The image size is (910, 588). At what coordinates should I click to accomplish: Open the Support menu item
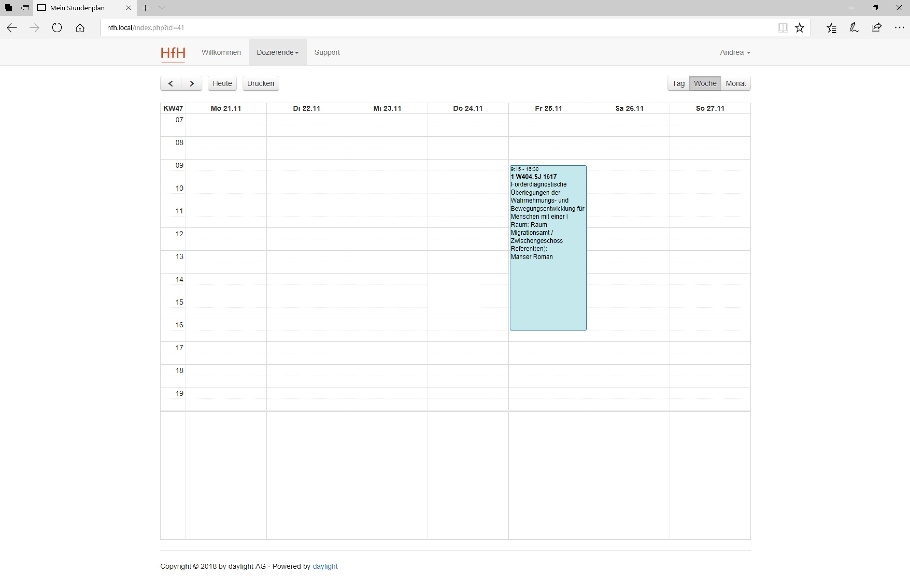pos(327,52)
